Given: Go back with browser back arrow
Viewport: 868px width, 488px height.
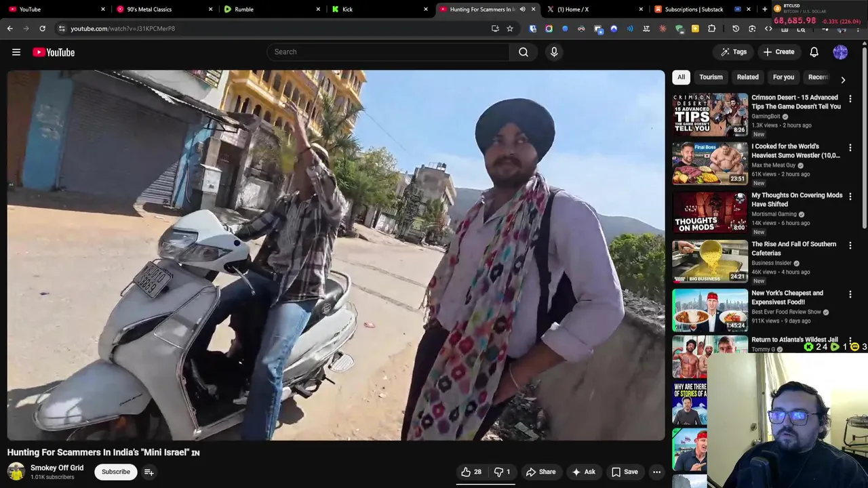Looking at the screenshot, I should (9, 28).
